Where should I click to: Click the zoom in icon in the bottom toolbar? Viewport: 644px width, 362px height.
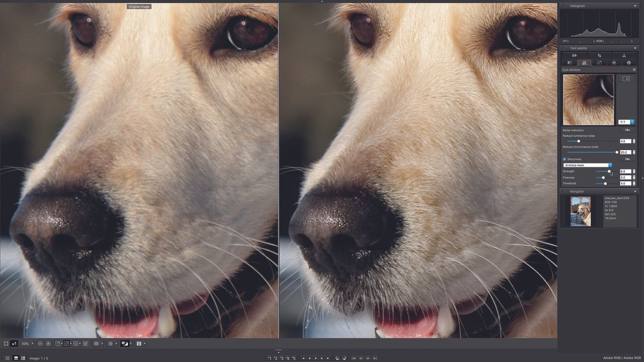click(x=48, y=343)
